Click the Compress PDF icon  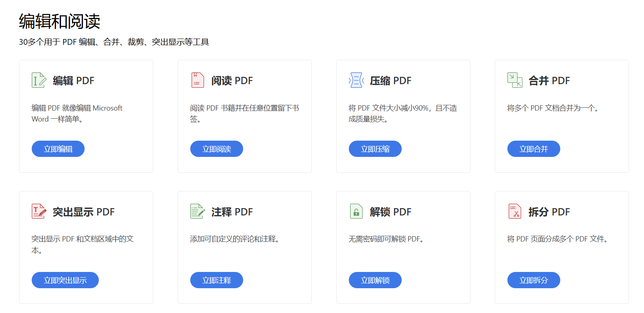[x=356, y=80]
